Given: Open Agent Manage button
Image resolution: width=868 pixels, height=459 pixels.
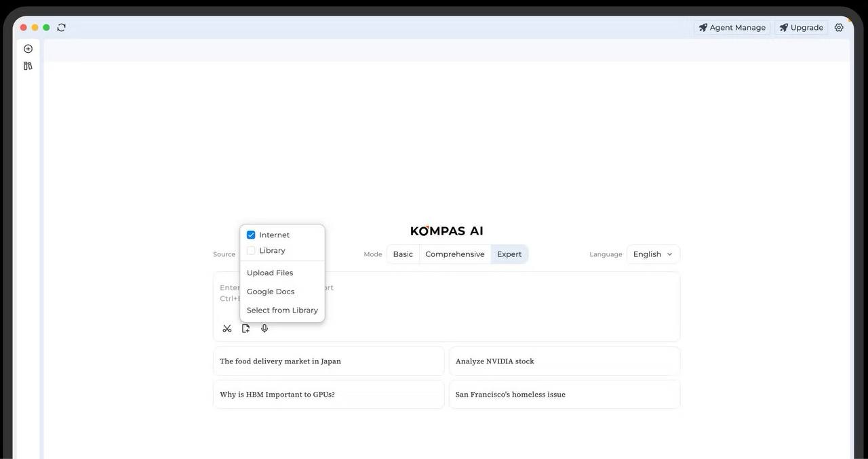Looking at the screenshot, I should point(732,28).
